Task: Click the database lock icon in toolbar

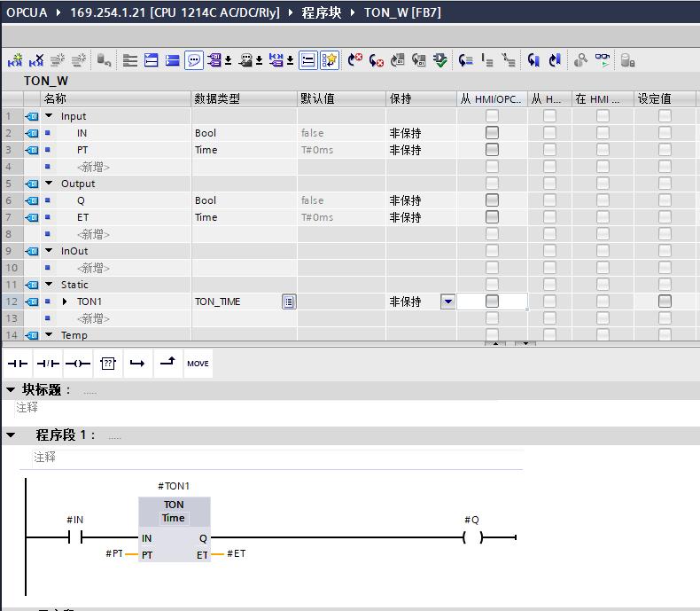Action: tap(627, 59)
